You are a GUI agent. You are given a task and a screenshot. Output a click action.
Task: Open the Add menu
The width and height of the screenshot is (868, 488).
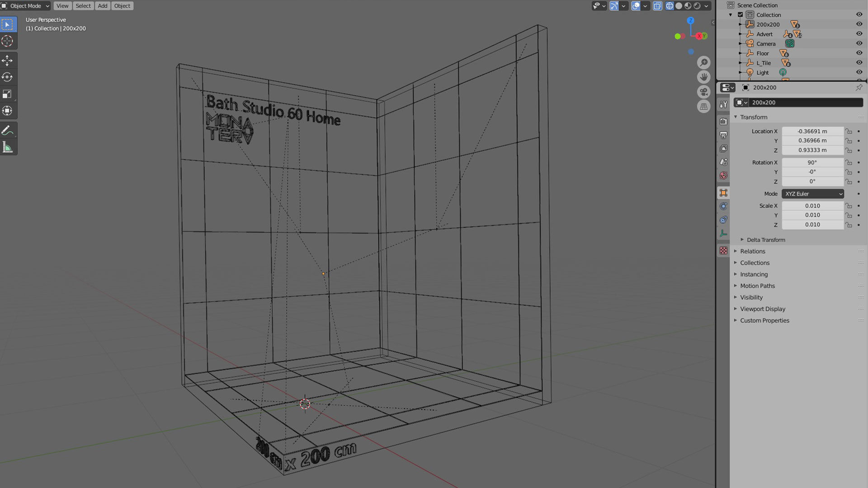(103, 6)
